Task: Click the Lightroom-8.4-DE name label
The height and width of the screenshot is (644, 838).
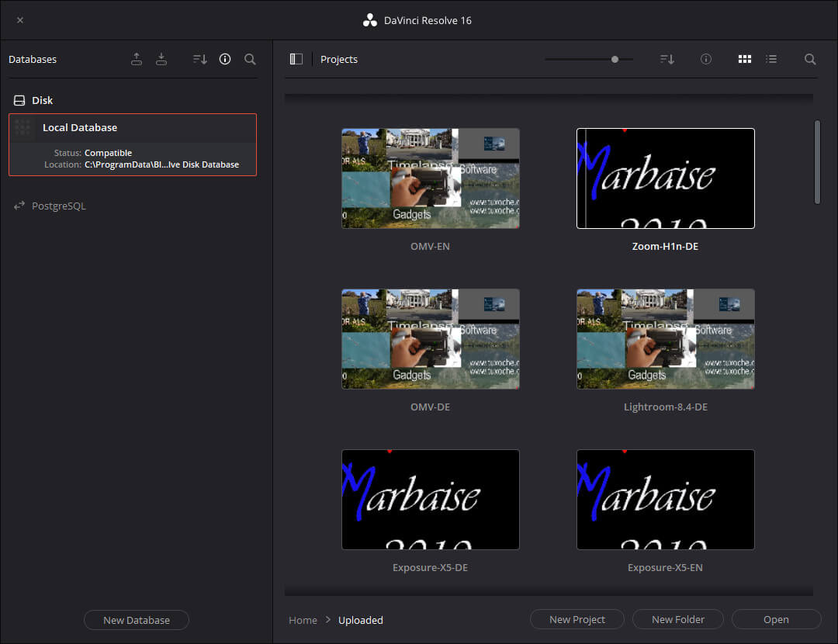Action: coord(666,407)
